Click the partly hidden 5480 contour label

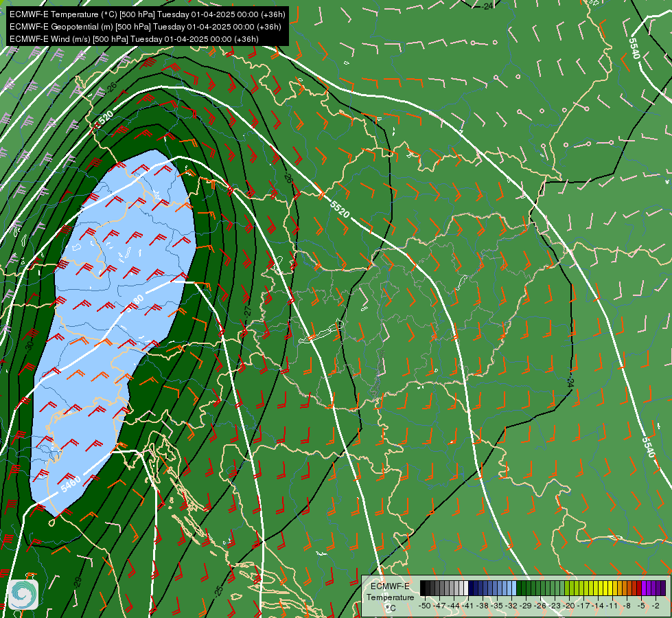pyautogui.click(x=135, y=304)
